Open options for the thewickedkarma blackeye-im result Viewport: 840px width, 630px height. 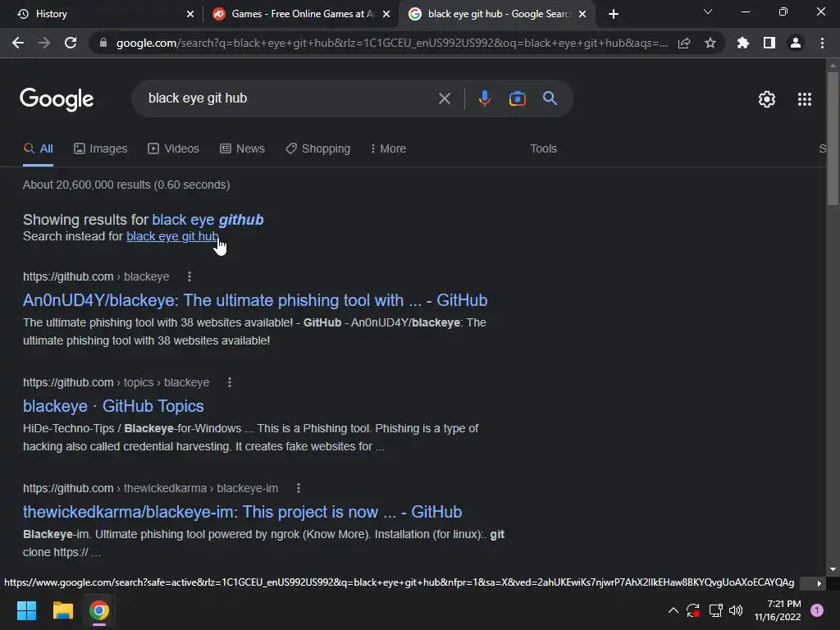pos(299,488)
